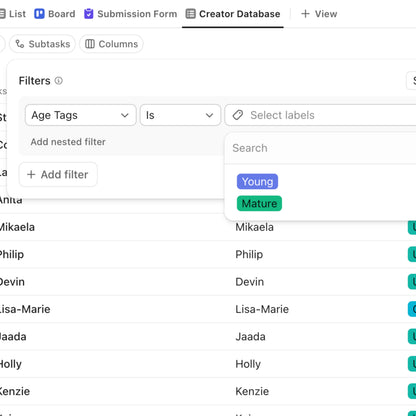The image size is (416, 416).
Task: Toggle the Subtasks button
Action: [43, 44]
